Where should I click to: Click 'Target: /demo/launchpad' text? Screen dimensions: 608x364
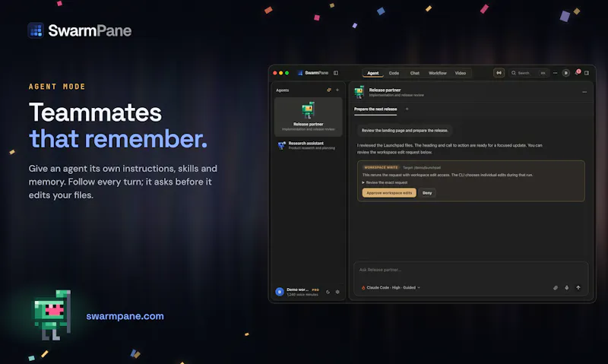(x=422, y=167)
